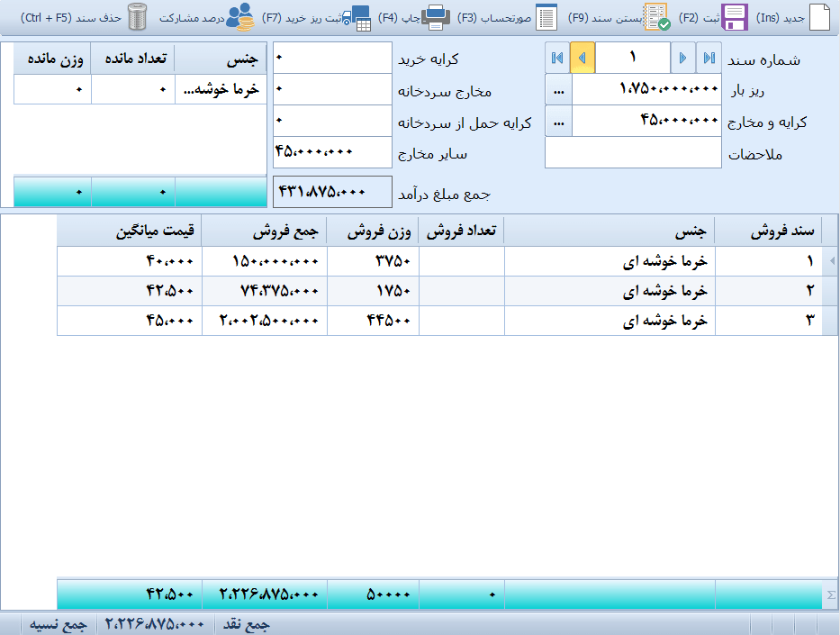Click the جدید (Ins) new document icon
The height and width of the screenshot is (635, 840).
[820, 17]
